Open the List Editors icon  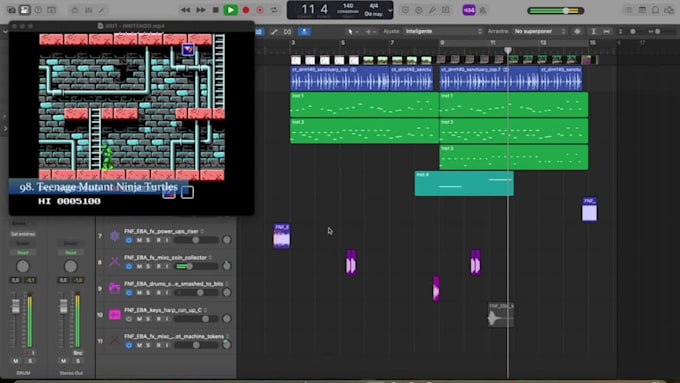point(628,10)
